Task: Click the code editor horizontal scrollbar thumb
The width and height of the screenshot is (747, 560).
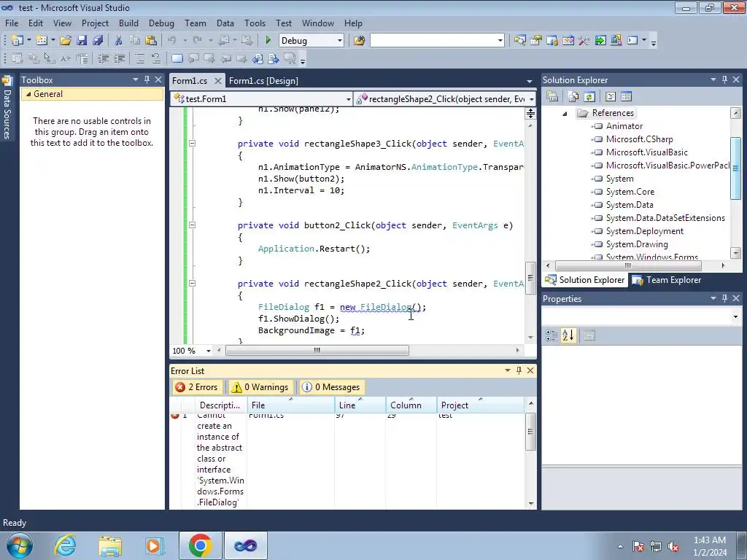Action: click(317, 351)
